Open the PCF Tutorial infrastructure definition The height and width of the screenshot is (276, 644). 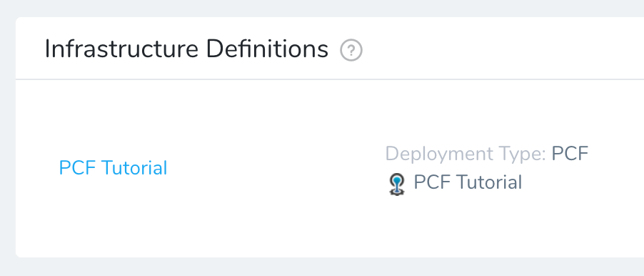tap(113, 168)
